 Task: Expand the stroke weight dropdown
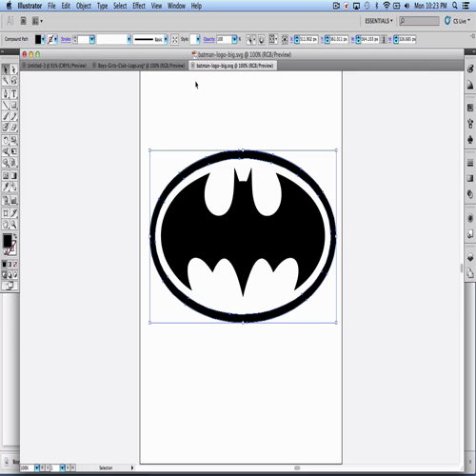click(x=92, y=39)
